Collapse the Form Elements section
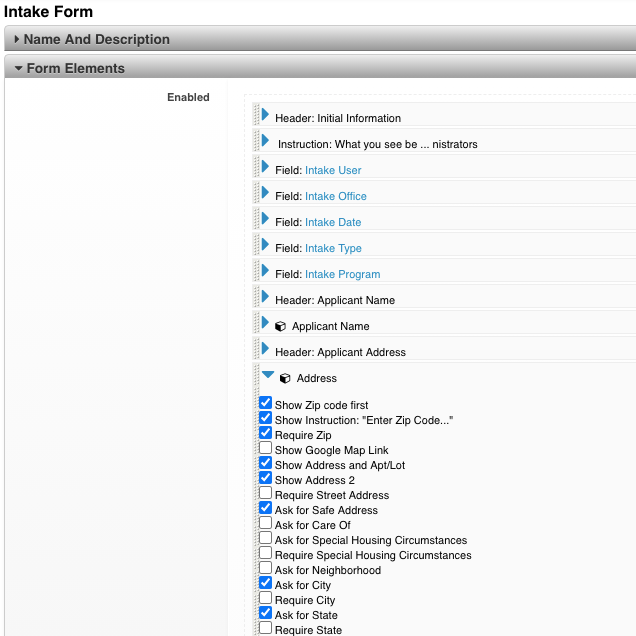 pos(18,69)
